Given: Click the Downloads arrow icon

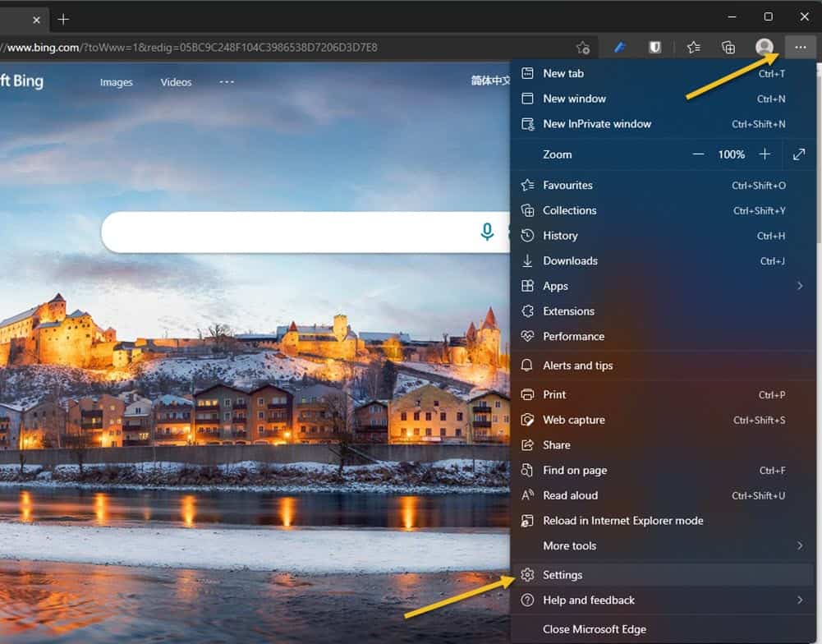Looking at the screenshot, I should (527, 260).
